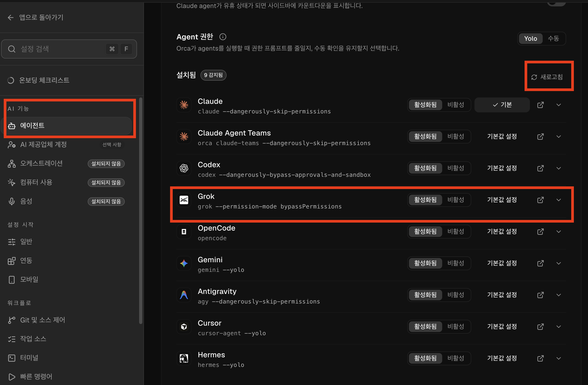Set Codex agent to 비활성
Image resolution: width=588 pixels, height=385 pixels.
(456, 168)
